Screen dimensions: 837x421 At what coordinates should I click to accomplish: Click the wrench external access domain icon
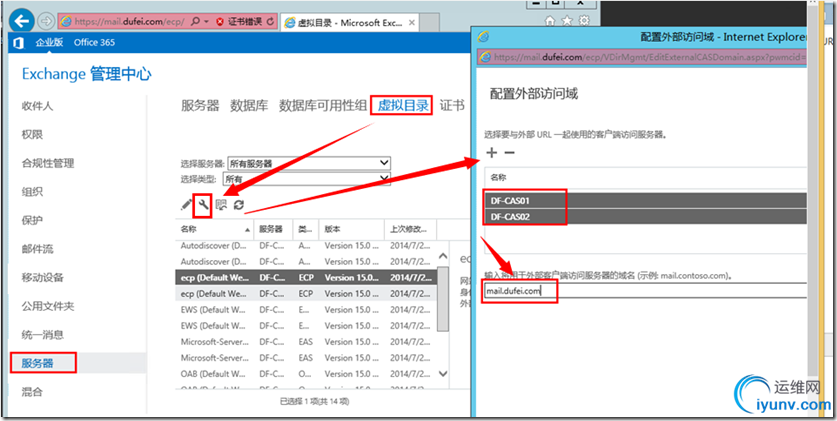point(203,204)
